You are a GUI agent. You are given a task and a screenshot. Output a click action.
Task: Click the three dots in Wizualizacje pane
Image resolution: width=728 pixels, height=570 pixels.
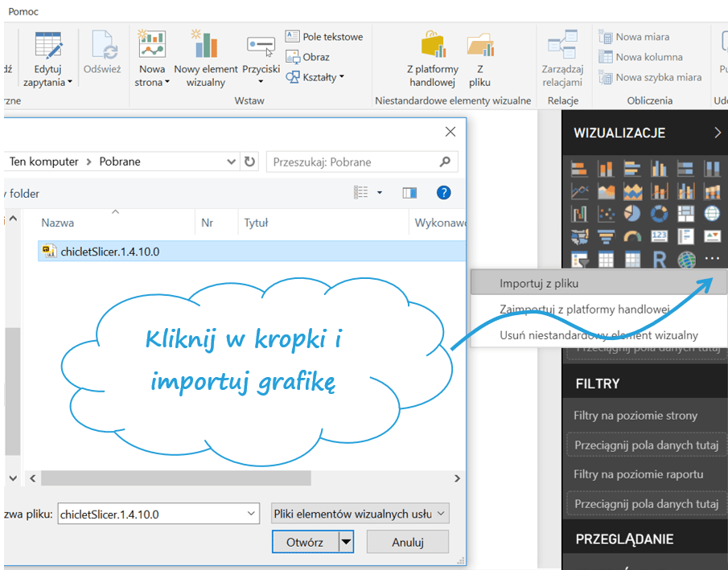coord(712,259)
